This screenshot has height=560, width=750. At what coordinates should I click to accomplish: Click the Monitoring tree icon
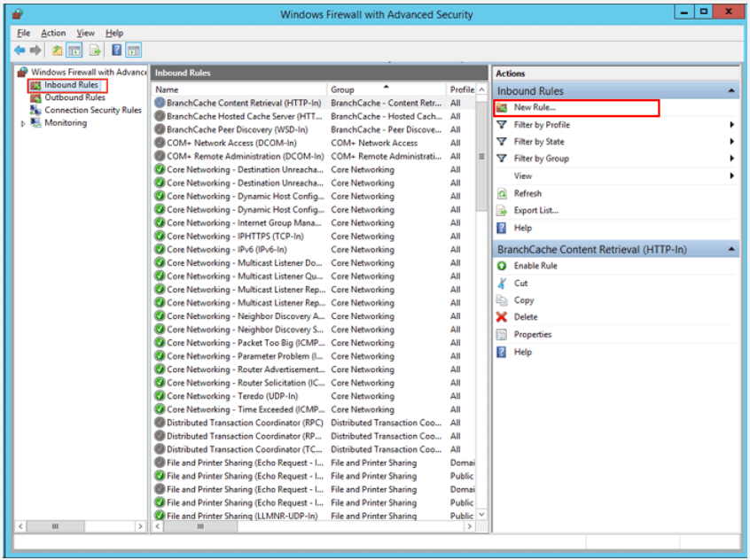(35, 123)
